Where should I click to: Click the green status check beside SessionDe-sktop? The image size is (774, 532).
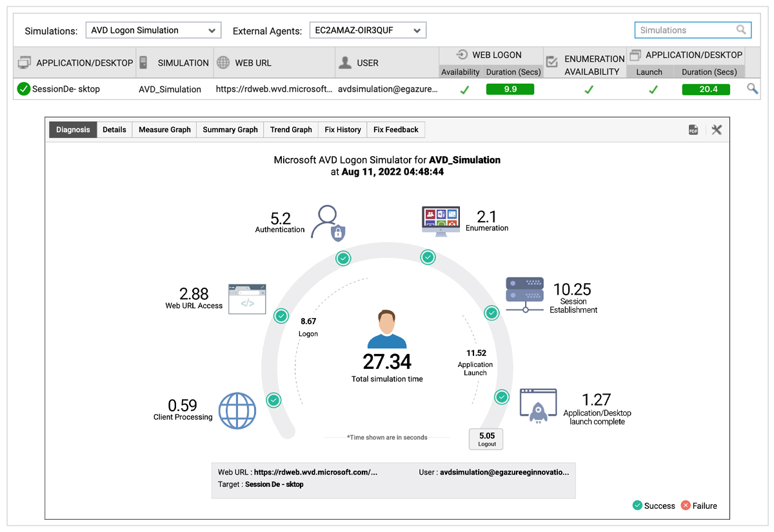[x=24, y=89]
